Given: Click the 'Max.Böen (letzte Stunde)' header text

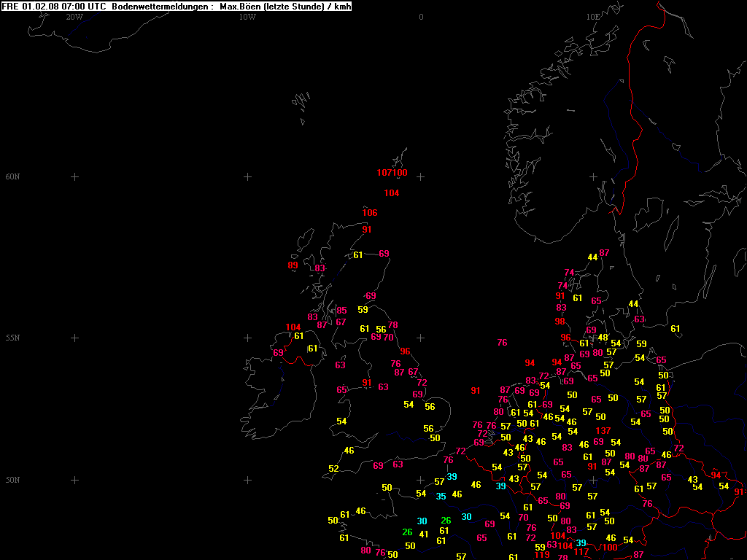Looking at the screenshot, I should pyautogui.click(x=271, y=7).
